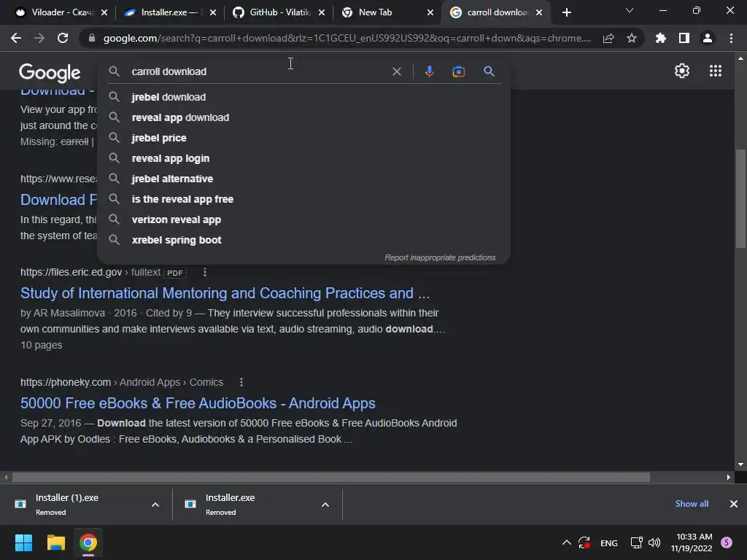747x560 pixels.
Task: Close the New Tab tab
Action: coord(430,12)
